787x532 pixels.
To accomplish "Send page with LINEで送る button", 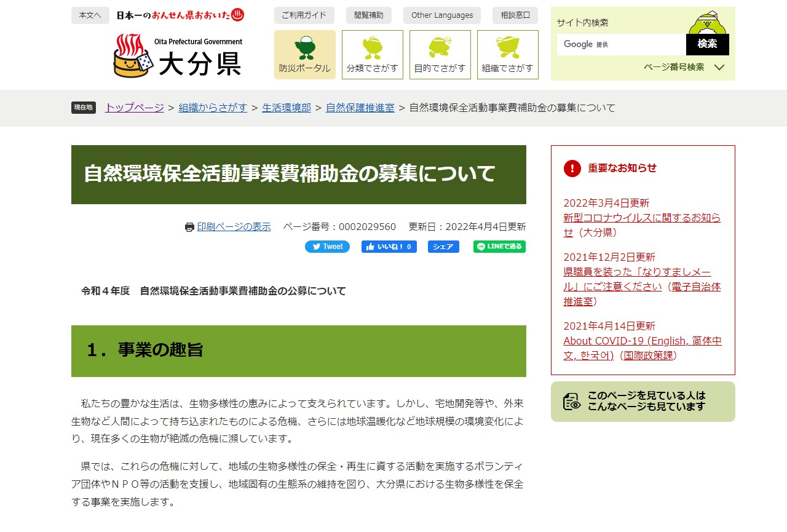I will [499, 247].
